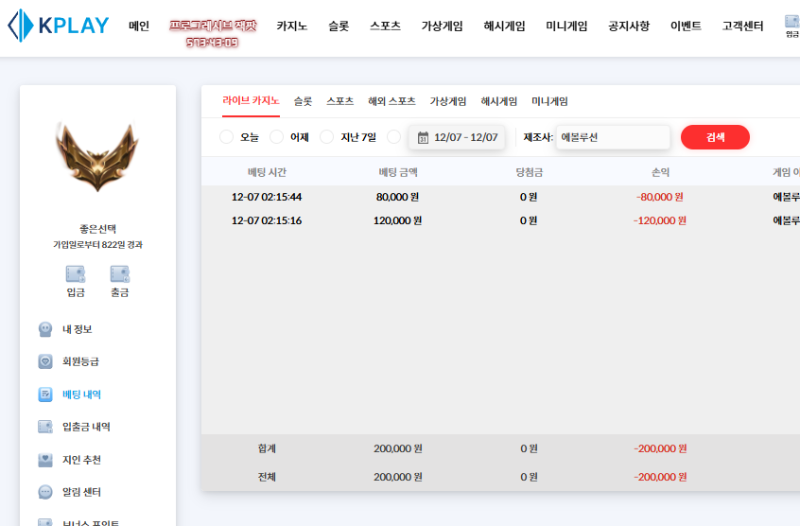
Task: Click the 베팅 금액 column header
Action: point(398,172)
